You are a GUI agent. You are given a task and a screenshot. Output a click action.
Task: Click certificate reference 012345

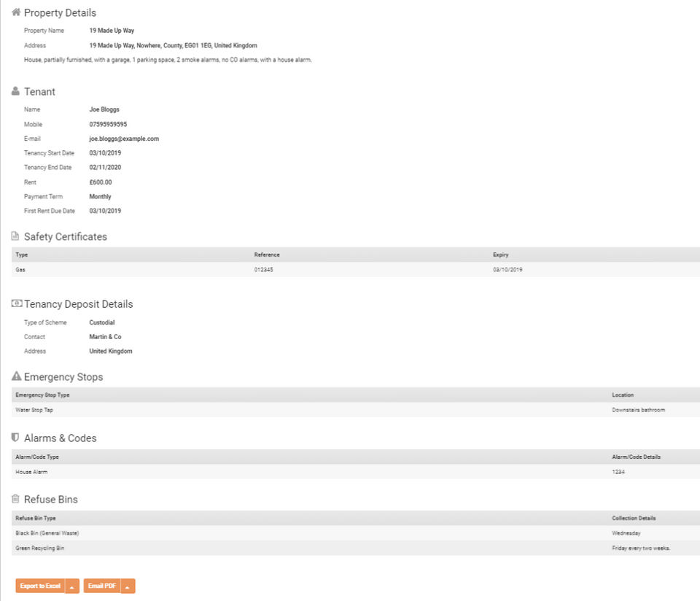pos(263,270)
